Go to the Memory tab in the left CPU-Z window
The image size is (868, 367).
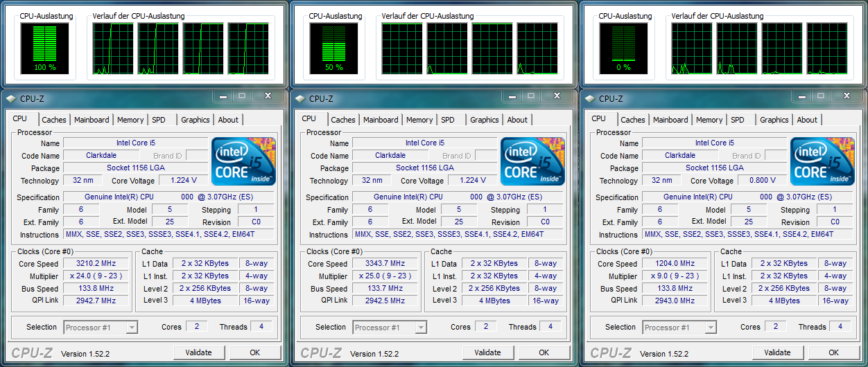click(130, 120)
